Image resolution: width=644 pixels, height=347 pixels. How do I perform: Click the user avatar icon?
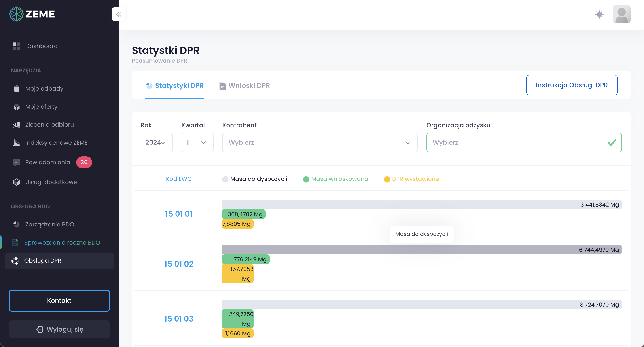pos(621,14)
